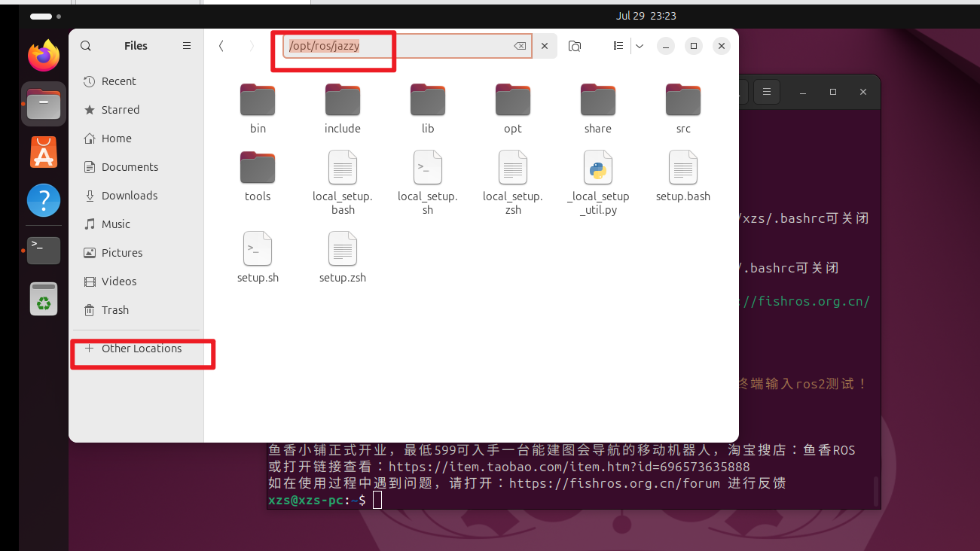Click the taobao item link in terminal
This screenshot has width=980, height=551.
pyautogui.click(x=569, y=467)
